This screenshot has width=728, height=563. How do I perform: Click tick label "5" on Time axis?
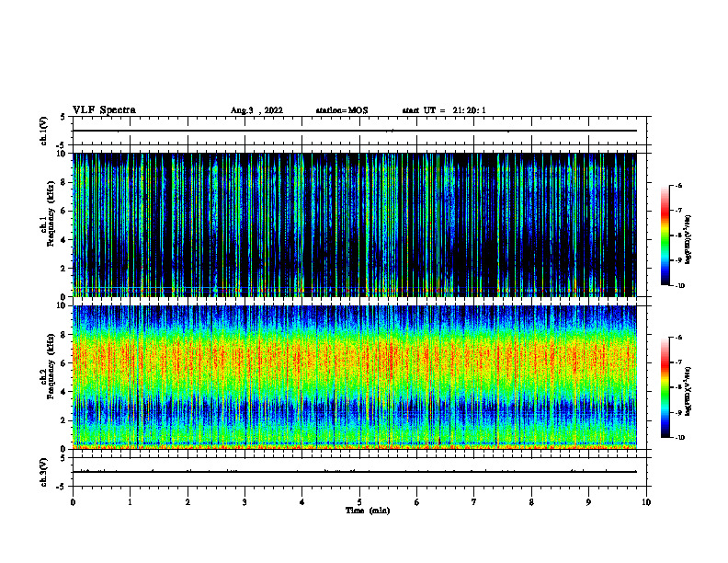tap(359, 502)
